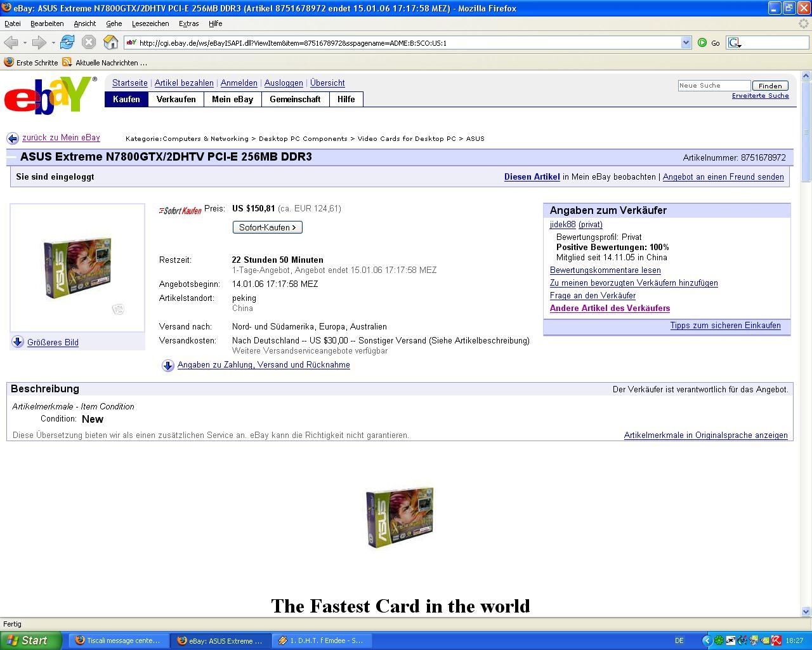Viewport: 812px width, 650px height.
Task: Select the Mein eBay tab
Action: [233, 99]
